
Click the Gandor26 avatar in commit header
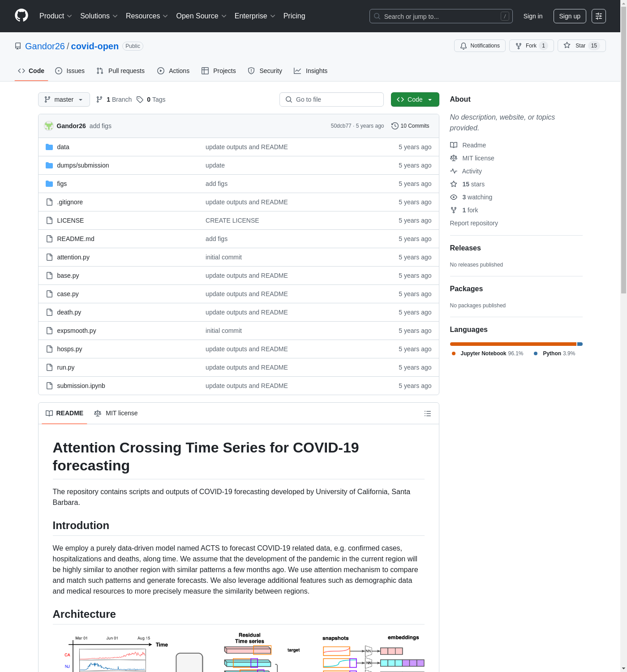coord(49,126)
